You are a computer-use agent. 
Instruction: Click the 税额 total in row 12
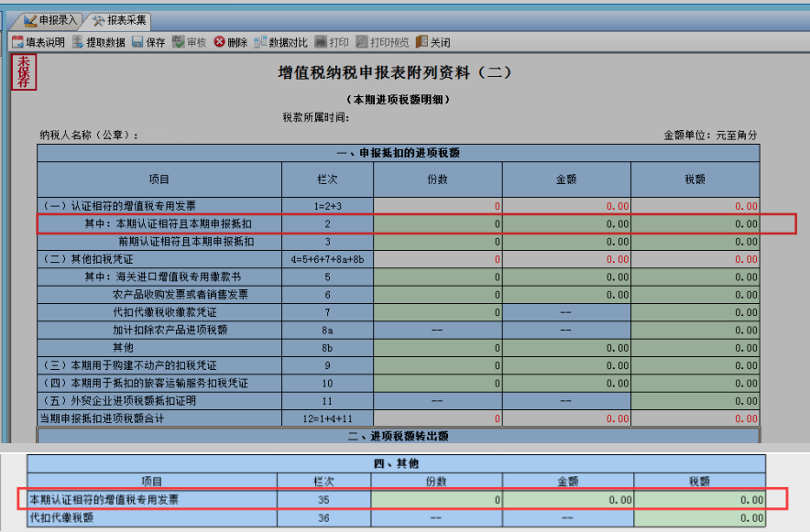click(695, 418)
